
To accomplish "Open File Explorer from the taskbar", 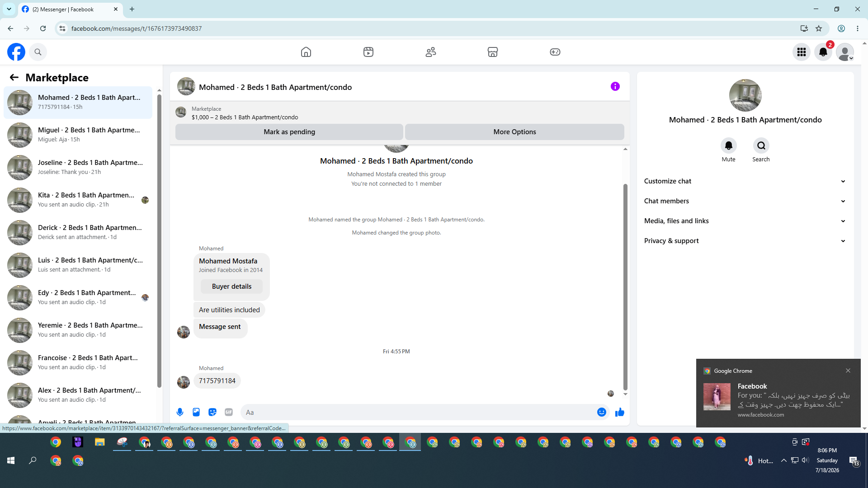I will pos(99,442).
